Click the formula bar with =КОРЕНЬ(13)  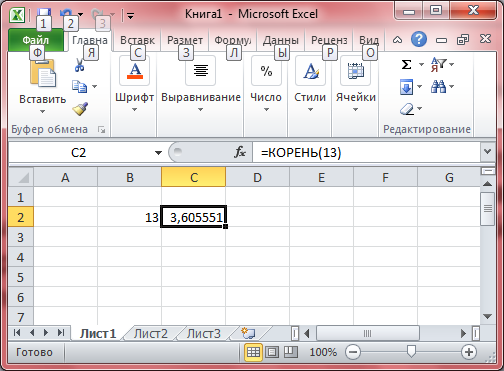366,152
